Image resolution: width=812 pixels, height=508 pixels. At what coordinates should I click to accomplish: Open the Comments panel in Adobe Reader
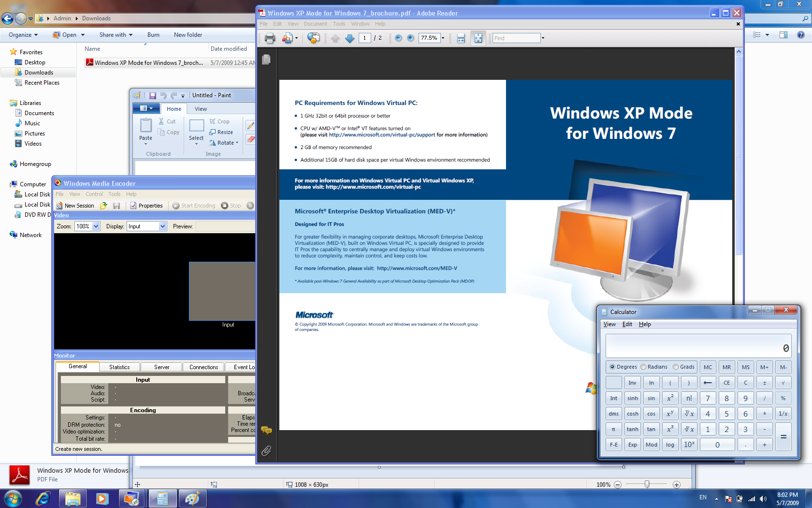[x=266, y=430]
